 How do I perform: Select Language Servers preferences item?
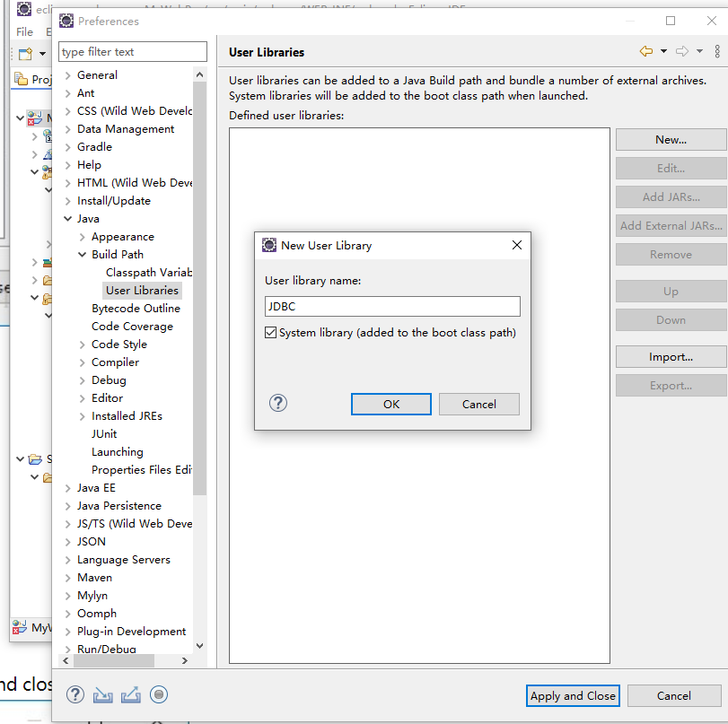124,560
